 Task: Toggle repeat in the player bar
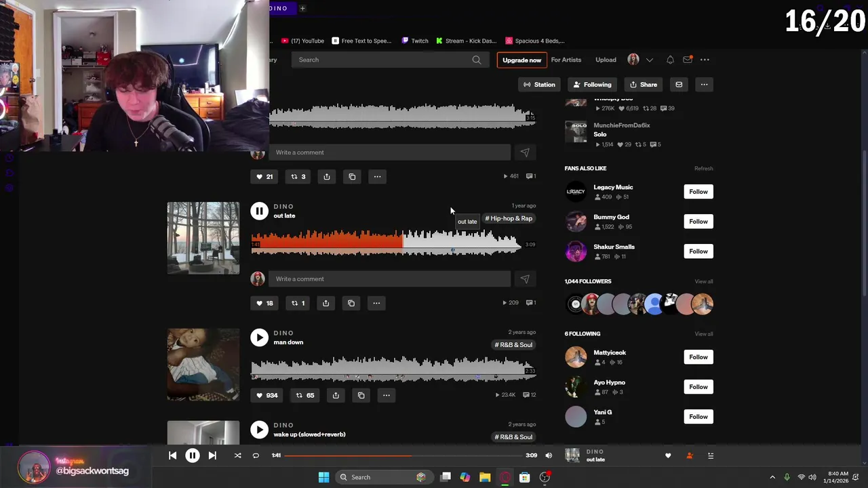[256, 455]
